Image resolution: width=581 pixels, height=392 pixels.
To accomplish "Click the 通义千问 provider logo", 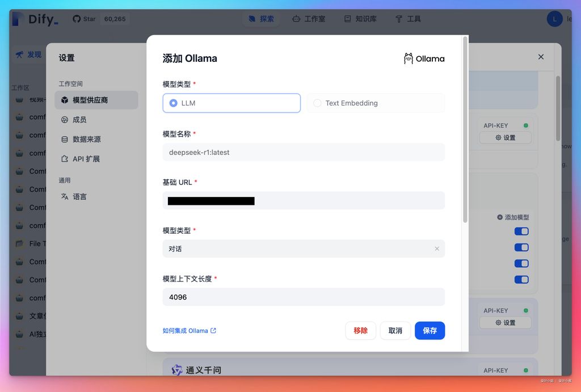I will 177,370.
